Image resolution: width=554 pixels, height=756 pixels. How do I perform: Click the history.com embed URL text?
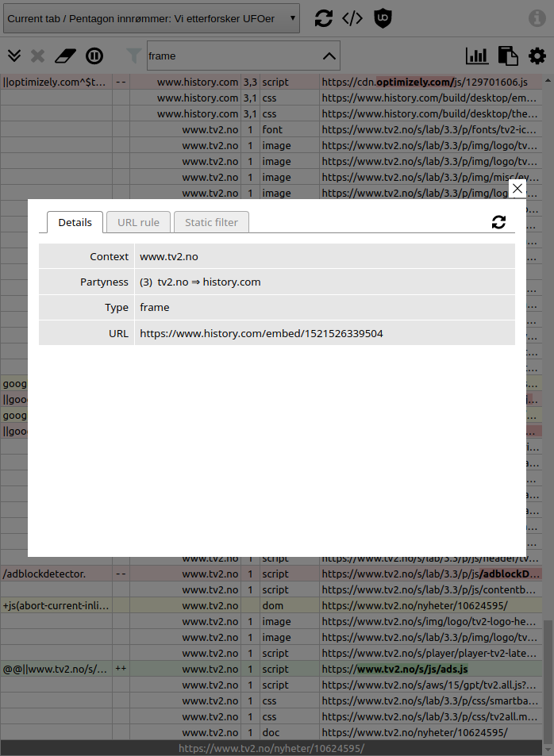pyautogui.click(x=261, y=334)
